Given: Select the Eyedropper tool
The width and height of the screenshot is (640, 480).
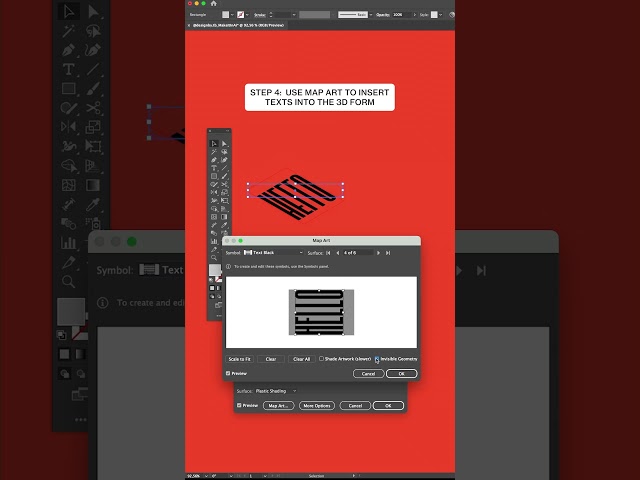Looking at the screenshot, I should click(x=224, y=225).
